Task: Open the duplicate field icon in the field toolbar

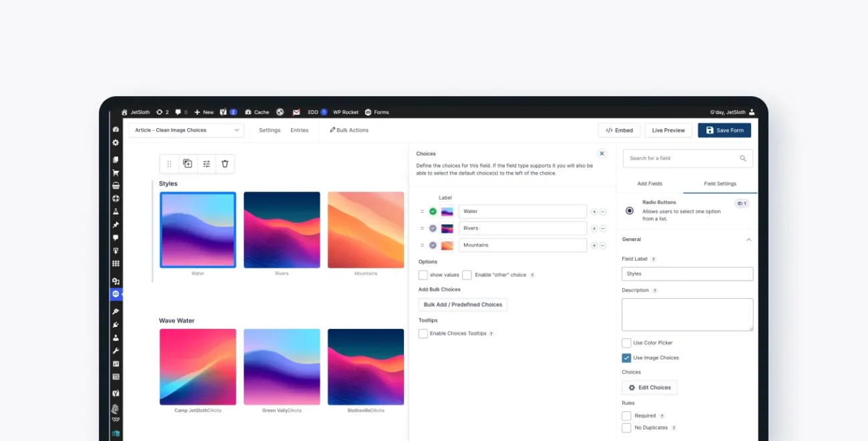Action: pos(188,163)
